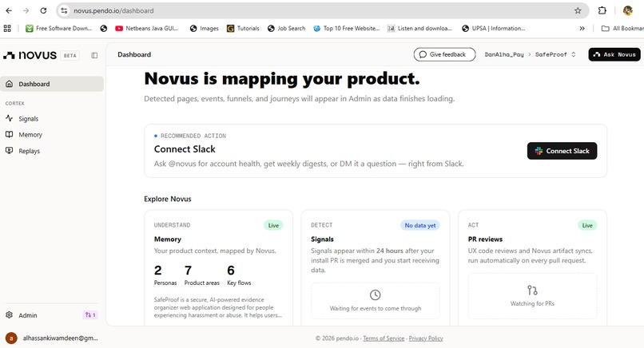Open the user account alhassankiwamdeen email
Viewport: 644px width, 348px height.
(x=60, y=338)
